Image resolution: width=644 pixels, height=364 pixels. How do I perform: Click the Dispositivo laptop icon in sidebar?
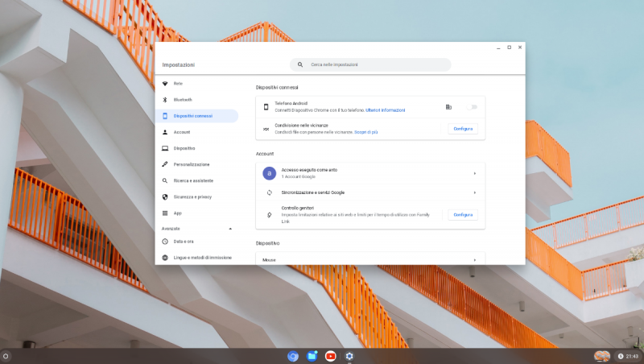165,148
